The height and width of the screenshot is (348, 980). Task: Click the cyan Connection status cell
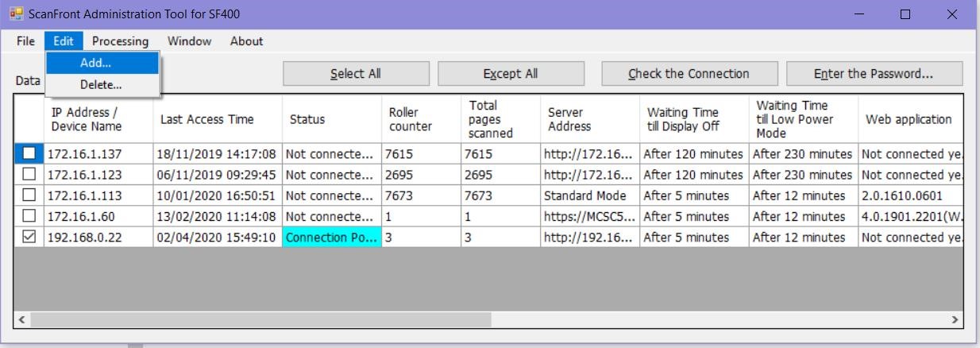tap(332, 237)
